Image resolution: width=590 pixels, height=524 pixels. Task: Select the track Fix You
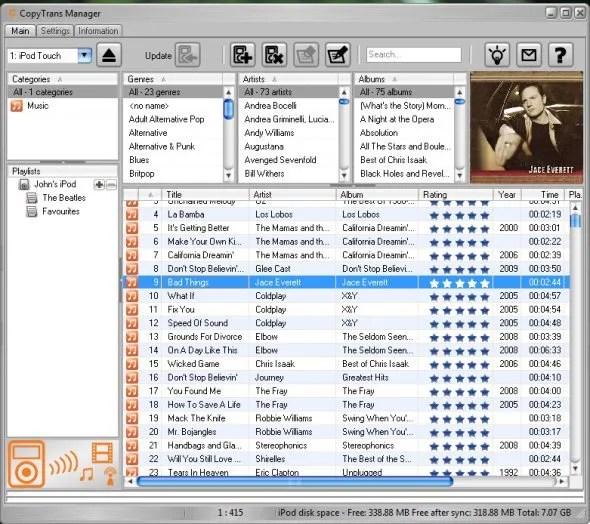tap(346, 310)
